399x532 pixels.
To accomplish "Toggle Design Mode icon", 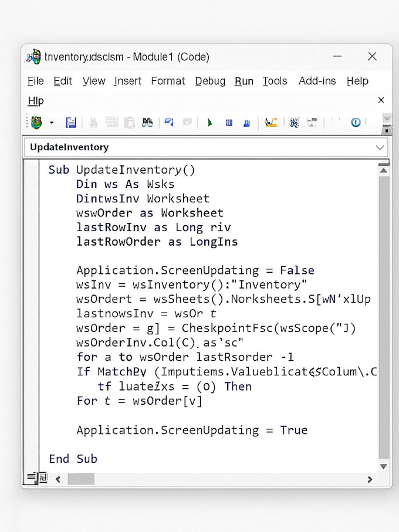I will 270,122.
